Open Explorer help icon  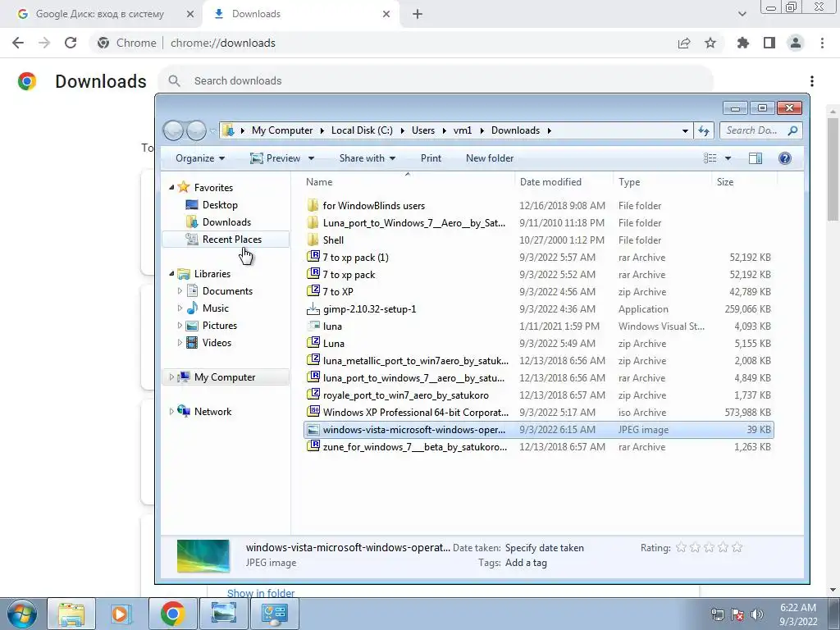[x=785, y=158]
